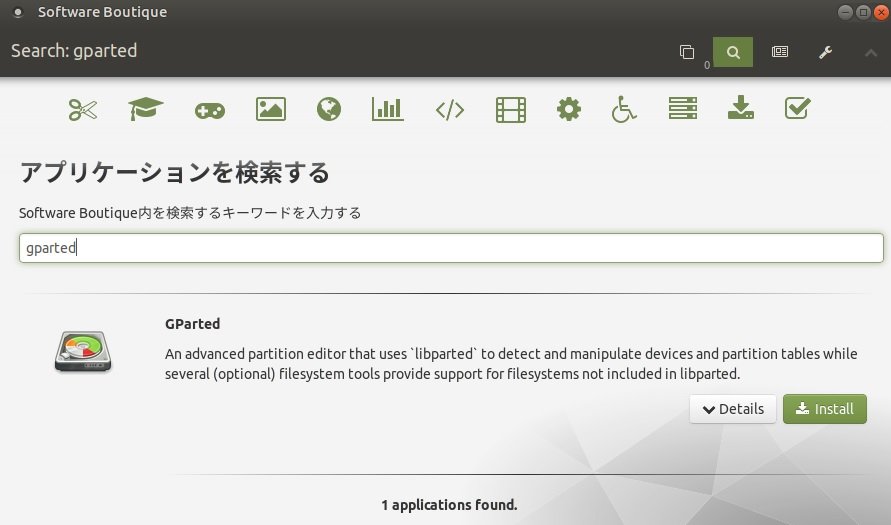This screenshot has width=891, height=525.
Task: Minimize the Software Boutique window
Action: click(845, 12)
